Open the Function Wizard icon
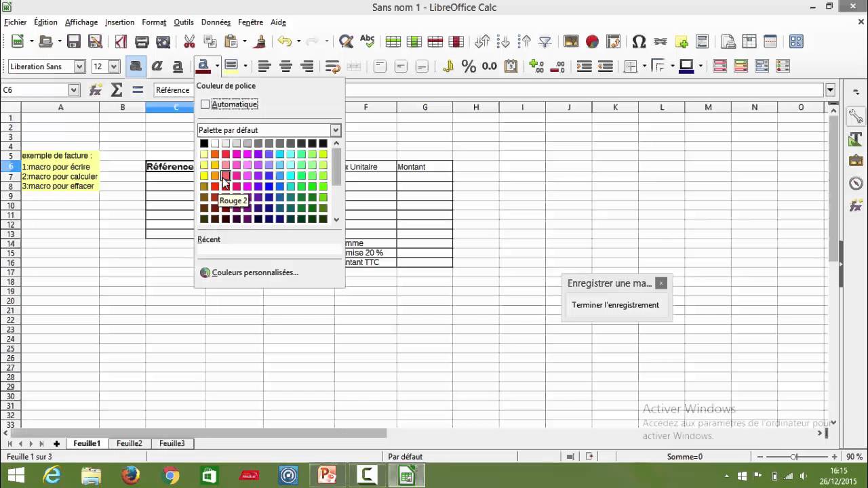This screenshot has height=488, width=868. tap(96, 90)
